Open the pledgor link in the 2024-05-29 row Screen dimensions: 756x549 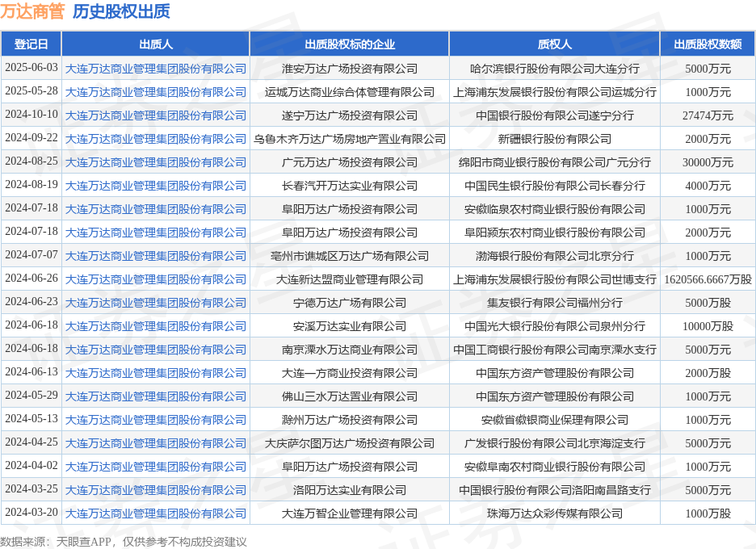pos(156,396)
